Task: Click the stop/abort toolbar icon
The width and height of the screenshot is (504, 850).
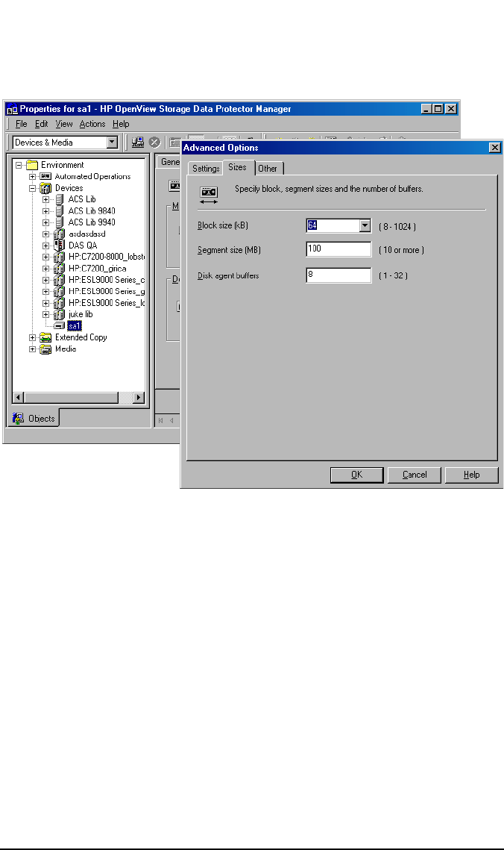Action: tap(155, 142)
